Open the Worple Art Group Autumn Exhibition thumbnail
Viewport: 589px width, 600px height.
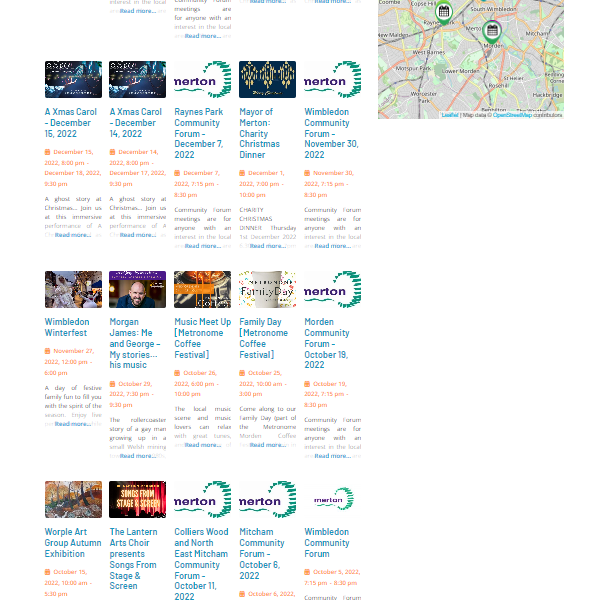[73, 499]
